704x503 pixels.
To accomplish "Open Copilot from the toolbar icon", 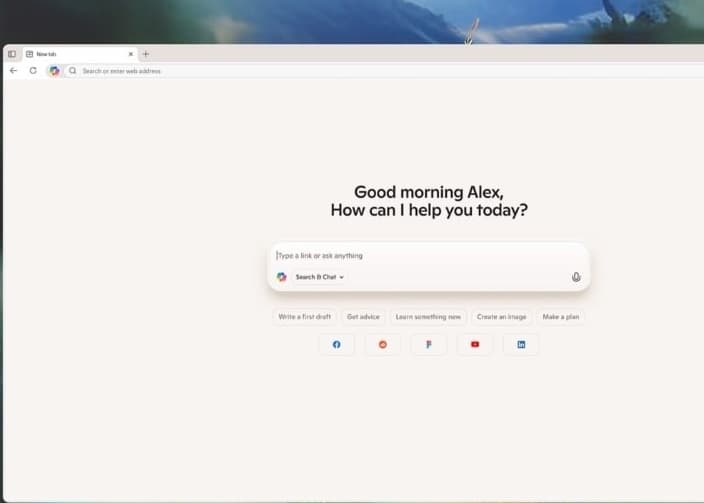I will click(54, 71).
